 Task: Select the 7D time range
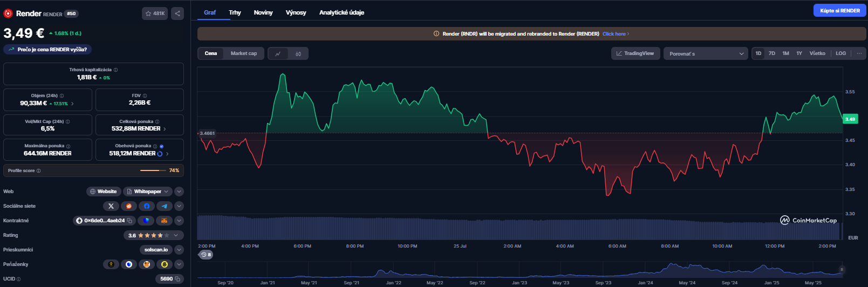(x=772, y=53)
